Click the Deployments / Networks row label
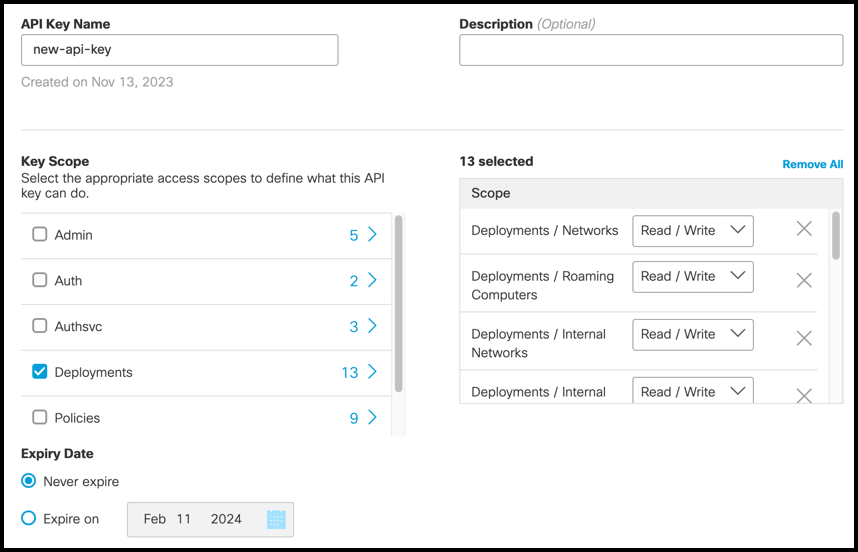The height and width of the screenshot is (552, 858). tap(544, 230)
